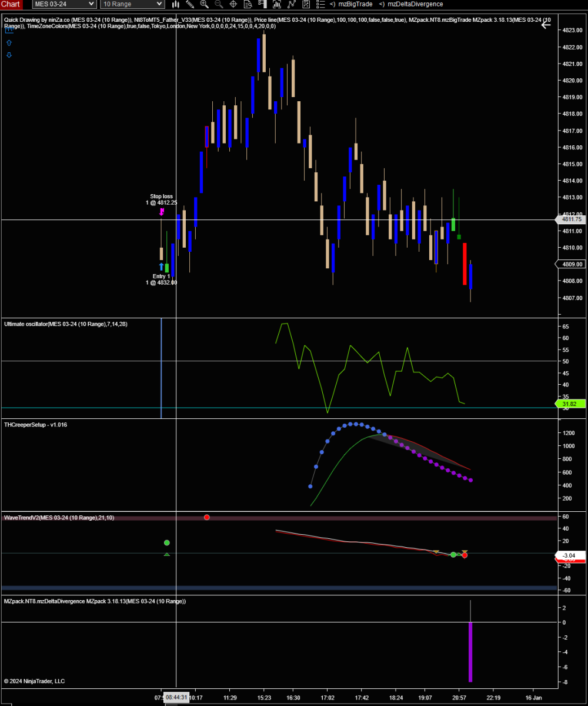Image resolution: width=588 pixels, height=706 pixels.
Task: Click the blue down arrow drawing icon
Action: point(9,55)
